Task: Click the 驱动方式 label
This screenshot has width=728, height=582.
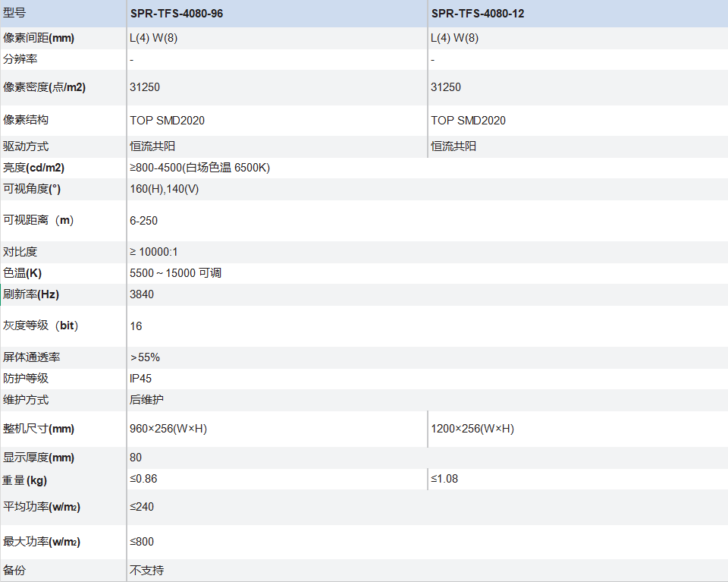Action: tap(26, 146)
